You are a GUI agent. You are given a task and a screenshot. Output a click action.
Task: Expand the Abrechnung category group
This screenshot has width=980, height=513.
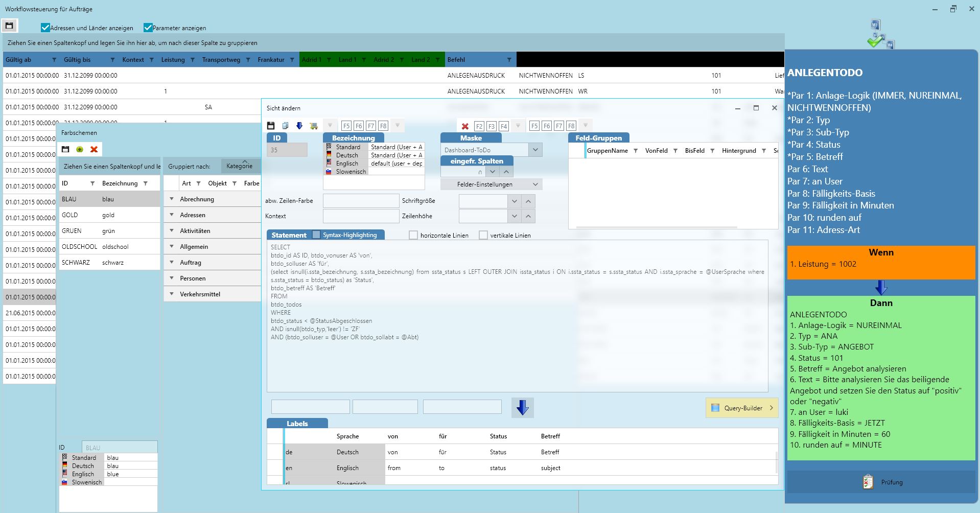pos(172,199)
